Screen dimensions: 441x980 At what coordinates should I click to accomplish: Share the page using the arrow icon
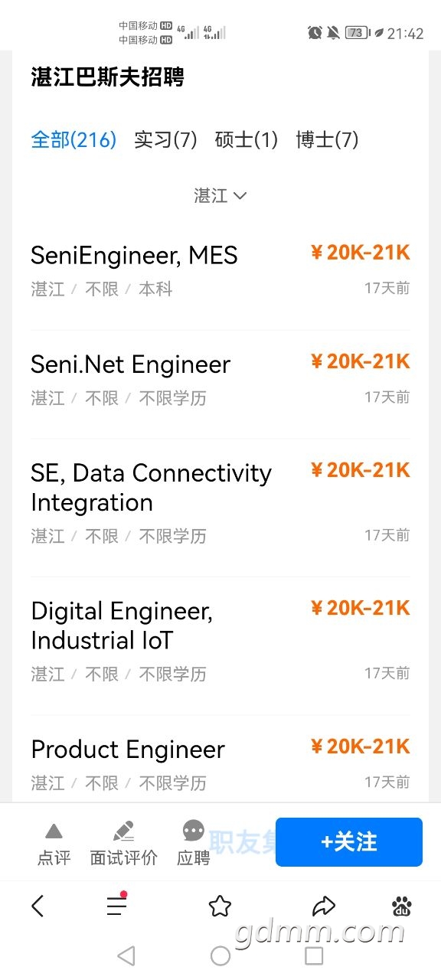(x=325, y=906)
